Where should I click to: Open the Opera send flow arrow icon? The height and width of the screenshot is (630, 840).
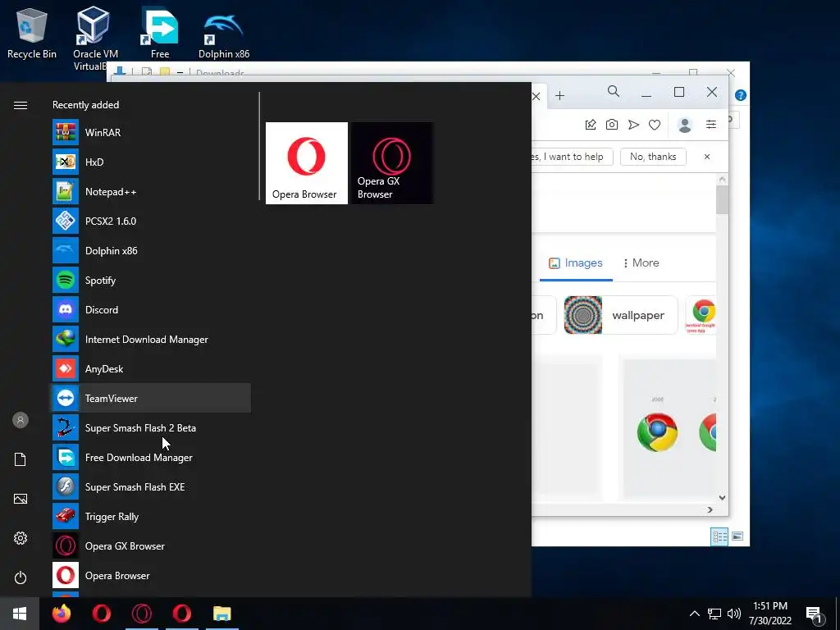tap(633, 125)
